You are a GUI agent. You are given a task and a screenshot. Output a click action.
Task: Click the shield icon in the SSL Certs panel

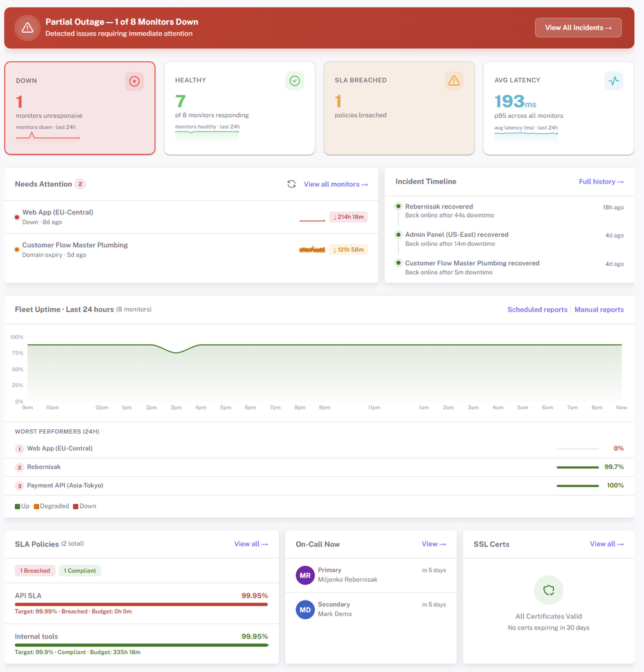click(548, 590)
